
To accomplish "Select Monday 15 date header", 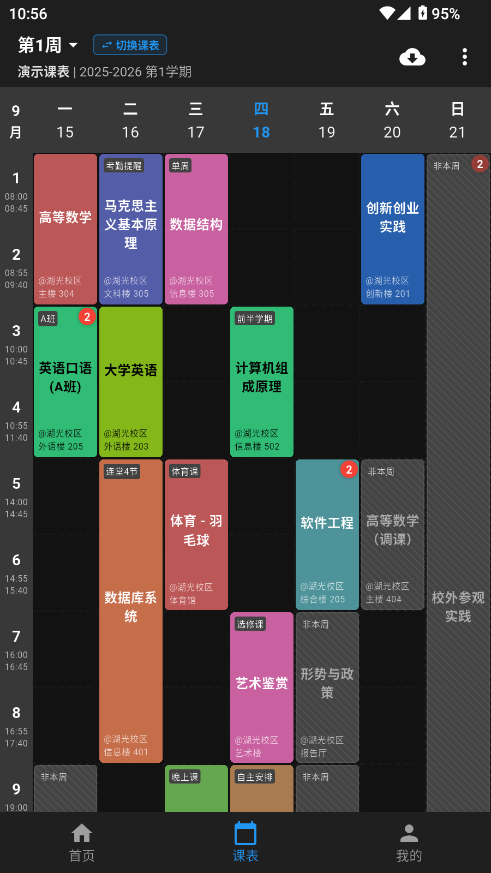I will point(65,120).
